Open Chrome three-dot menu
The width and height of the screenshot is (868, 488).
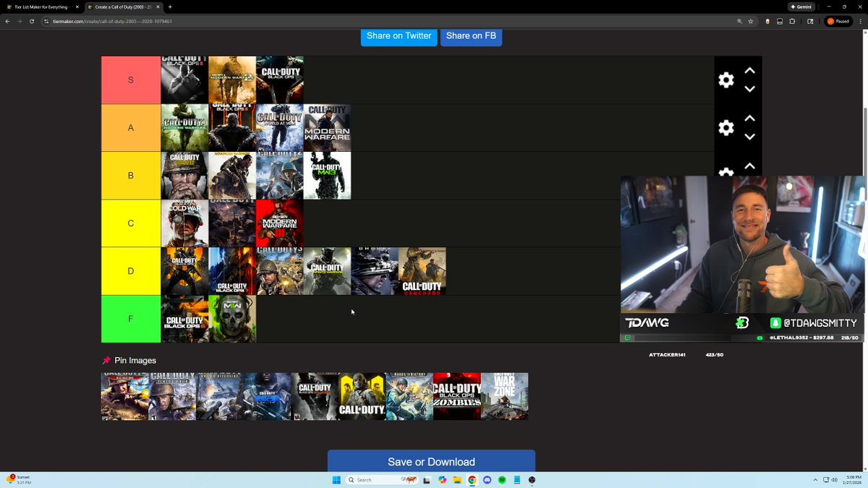861,22
